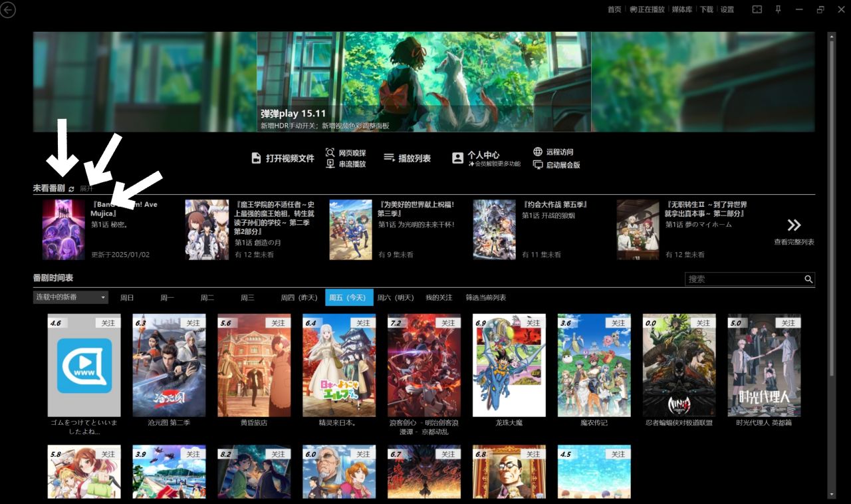Select the 周二 (Tuesday) schedule tab
The image size is (851, 504).
207,297
